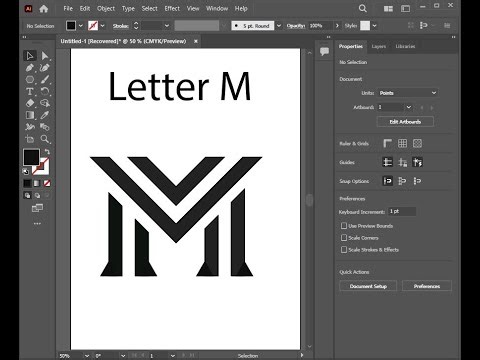Enable Use Preview Bounds checkbox
480x360 pixels.
pos(344,226)
